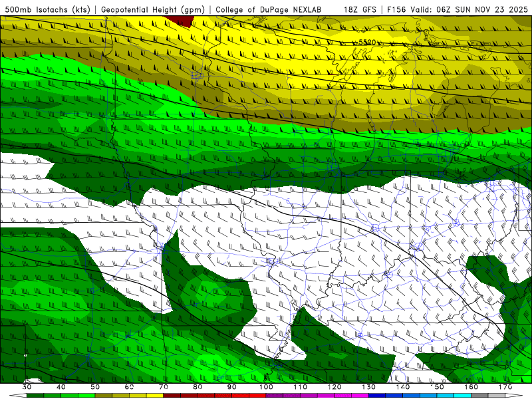Click the dark blue swatch starting at 130
Screen dimensions: 532x399
(377, 396)
